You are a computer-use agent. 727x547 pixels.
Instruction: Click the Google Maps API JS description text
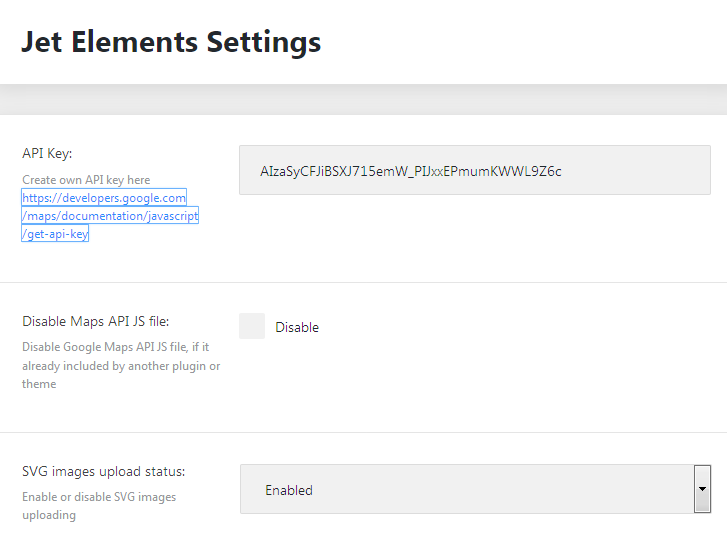[121, 365]
